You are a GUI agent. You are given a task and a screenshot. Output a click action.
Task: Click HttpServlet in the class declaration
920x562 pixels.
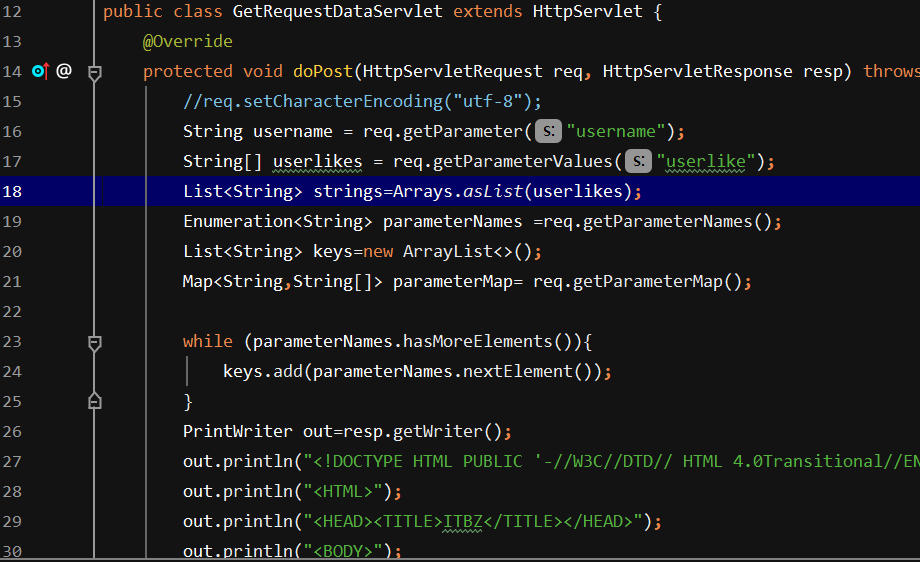pyautogui.click(x=587, y=11)
